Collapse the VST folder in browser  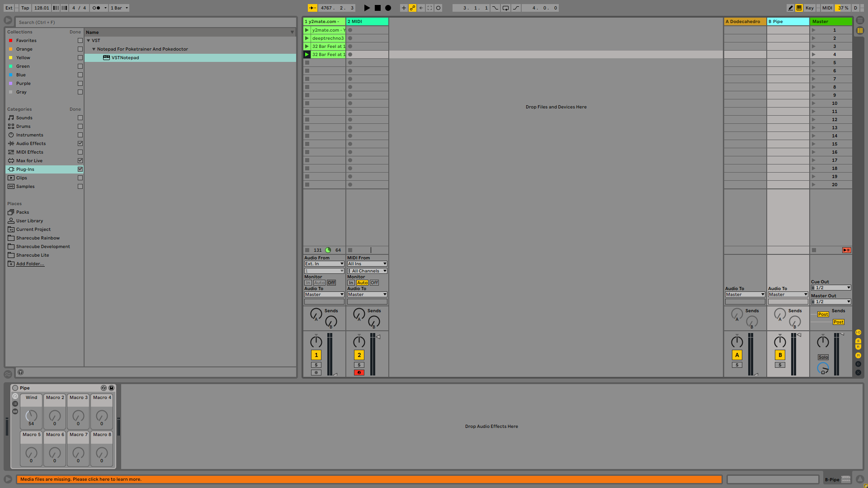coord(89,41)
